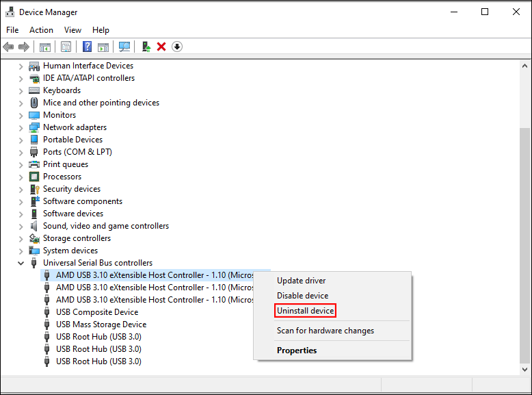Image resolution: width=532 pixels, height=395 pixels.
Task: Click the USB Composite Device plug icon
Action: 47,312
